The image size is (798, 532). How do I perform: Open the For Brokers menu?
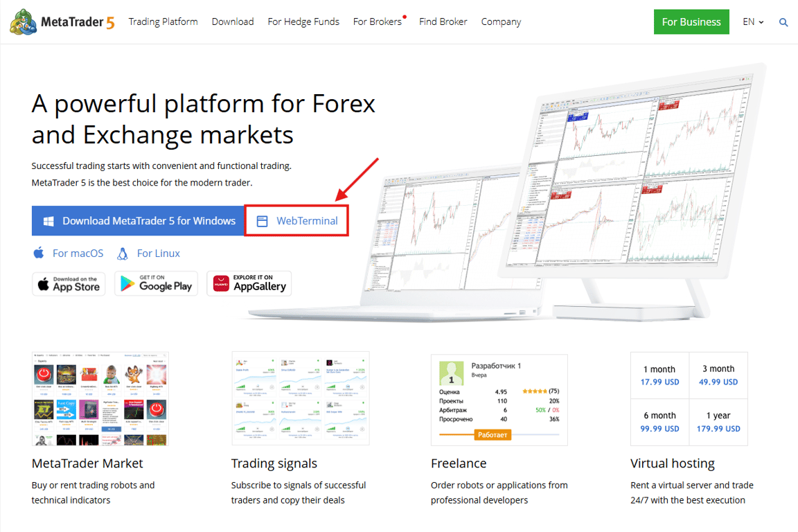pos(378,21)
